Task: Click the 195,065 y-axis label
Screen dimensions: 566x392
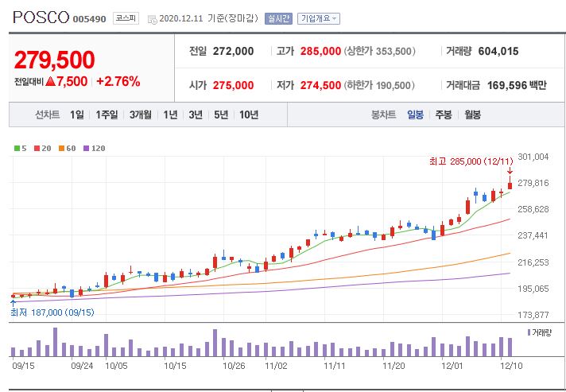Action: tap(533, 289)
